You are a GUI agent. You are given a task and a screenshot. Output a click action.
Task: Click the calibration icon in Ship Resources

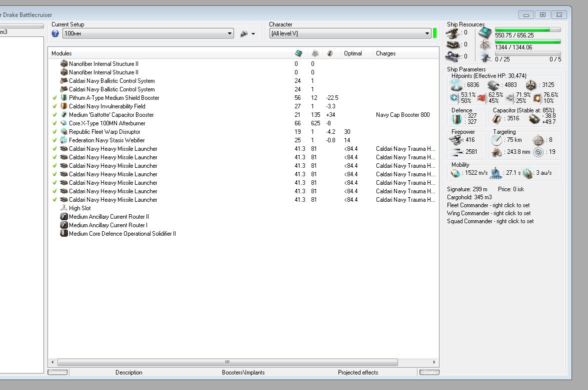(452, 56)
